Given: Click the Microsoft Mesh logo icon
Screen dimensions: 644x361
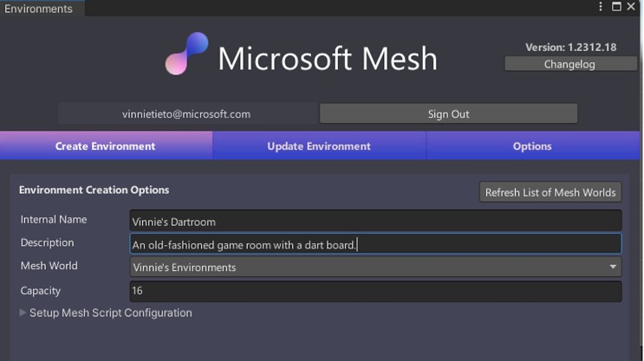Looking at the screenshot, I should pos(186,54).
